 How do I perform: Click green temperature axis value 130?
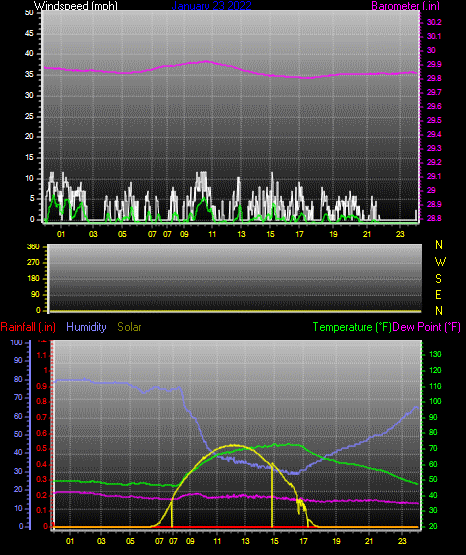(435, 354)
